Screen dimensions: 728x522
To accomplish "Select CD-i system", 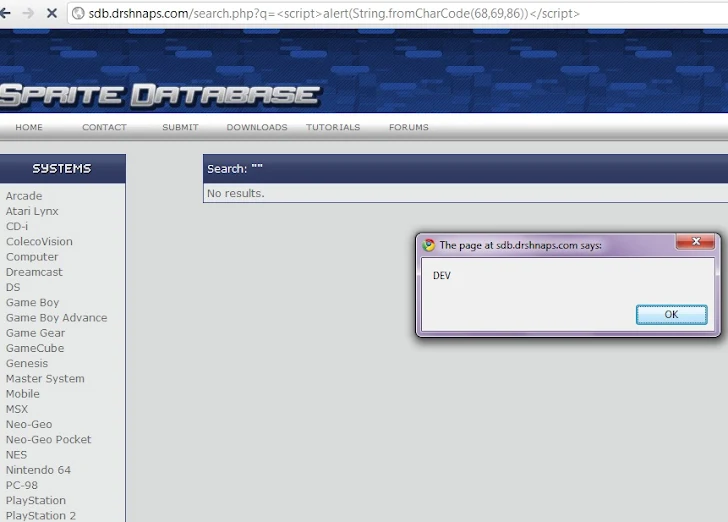I will pyautogui.click(x=17, y=226).
